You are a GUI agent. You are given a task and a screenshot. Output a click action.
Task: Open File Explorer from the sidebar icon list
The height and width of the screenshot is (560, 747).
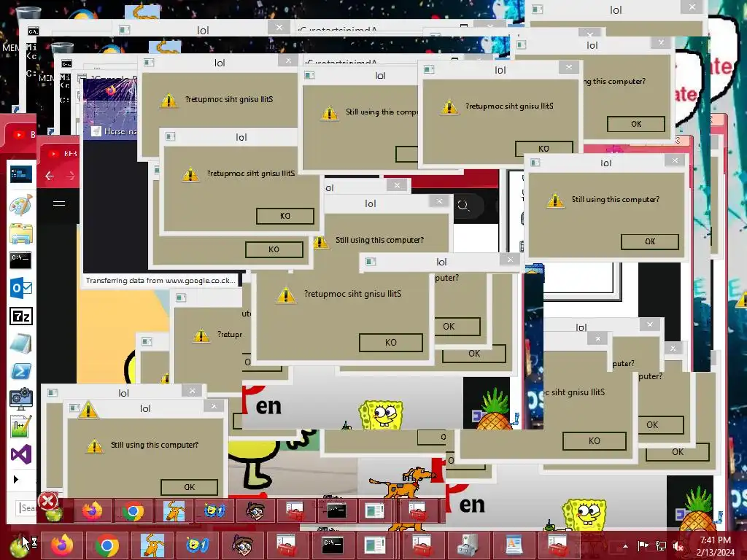21,234
